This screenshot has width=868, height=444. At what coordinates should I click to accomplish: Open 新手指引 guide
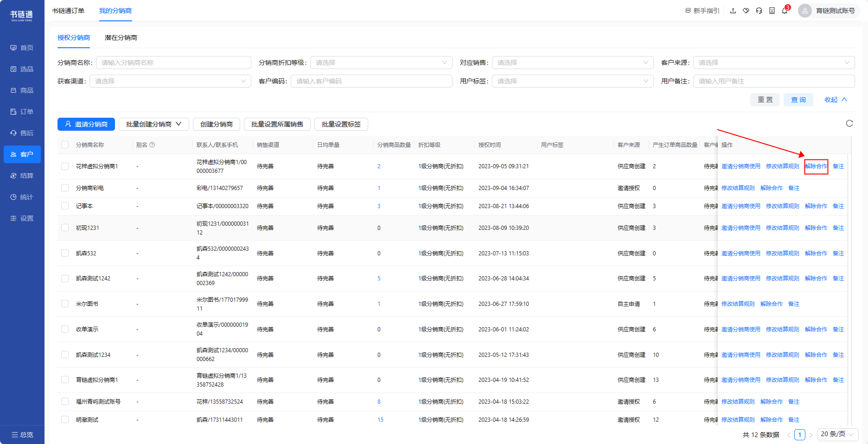click(x=702, y=11)
